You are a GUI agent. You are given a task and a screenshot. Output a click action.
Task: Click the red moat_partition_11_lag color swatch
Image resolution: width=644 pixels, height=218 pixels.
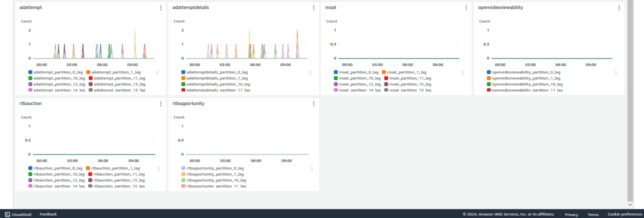click(386, 78)
